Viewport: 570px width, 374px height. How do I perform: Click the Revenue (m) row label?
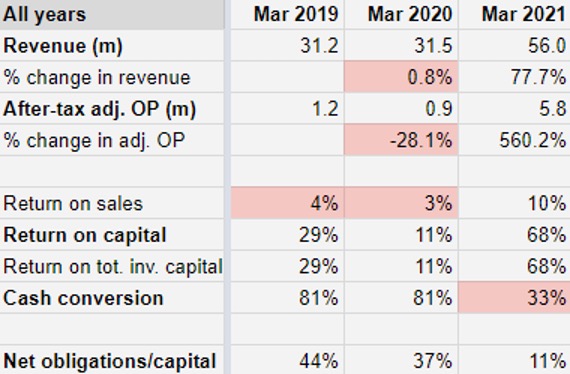[x=63, y=46]
